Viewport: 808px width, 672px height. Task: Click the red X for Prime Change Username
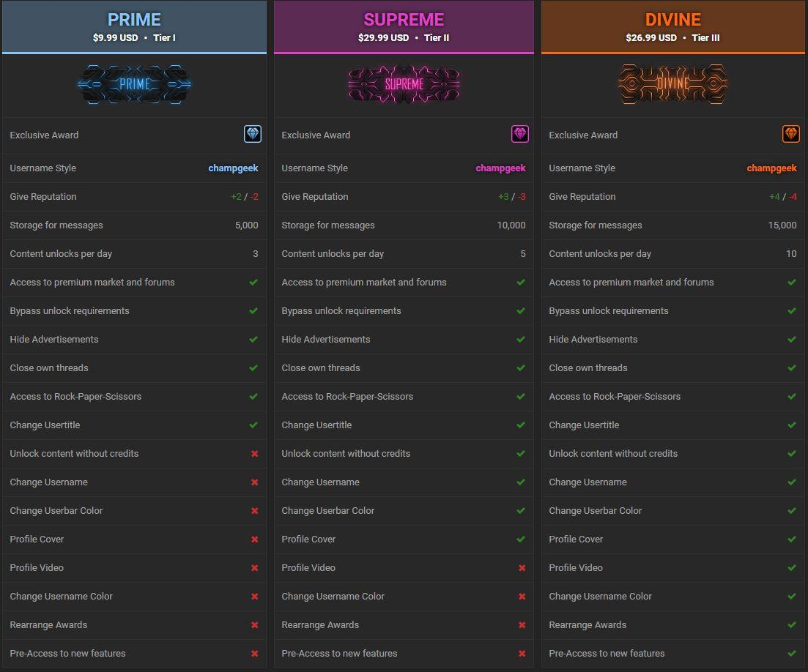click(254, 482)
